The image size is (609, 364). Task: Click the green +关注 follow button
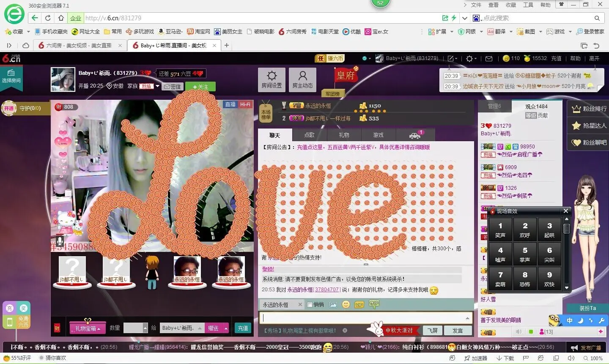click(200, 86)
